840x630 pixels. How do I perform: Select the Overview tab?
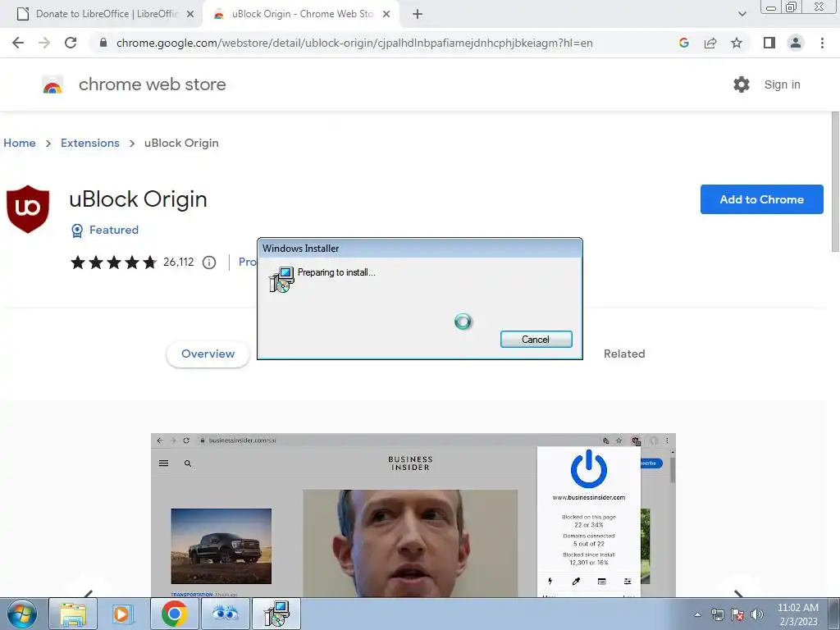click(x=208, y=354)
